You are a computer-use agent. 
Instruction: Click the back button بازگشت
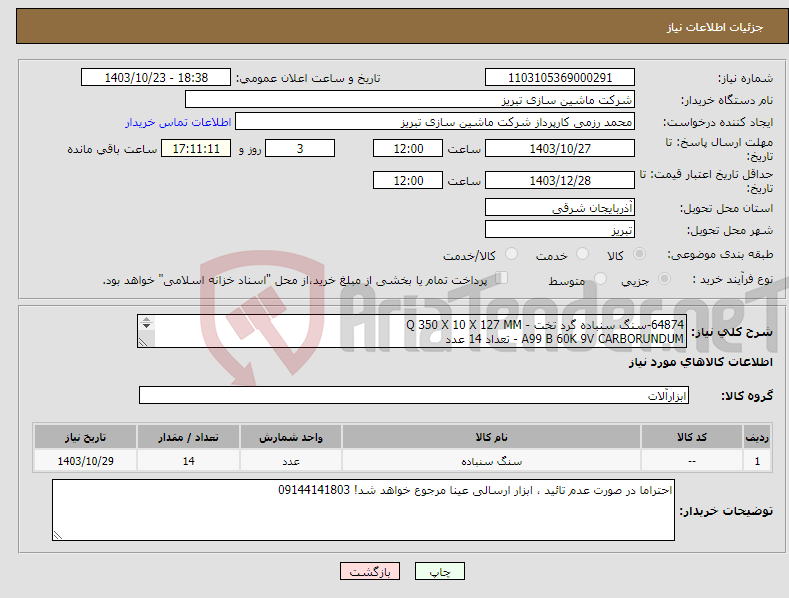pyautogui.click(x=370, y=571)
